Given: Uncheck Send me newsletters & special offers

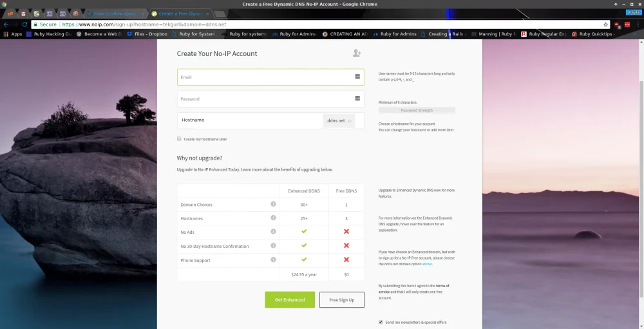Looking at the screenshot, I should pos(381,322).
